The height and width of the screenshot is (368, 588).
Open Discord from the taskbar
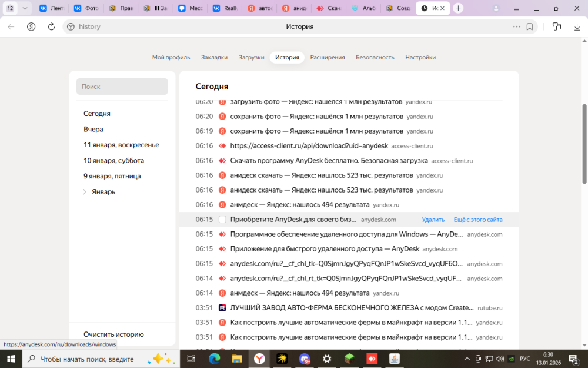tap(304, 359)
